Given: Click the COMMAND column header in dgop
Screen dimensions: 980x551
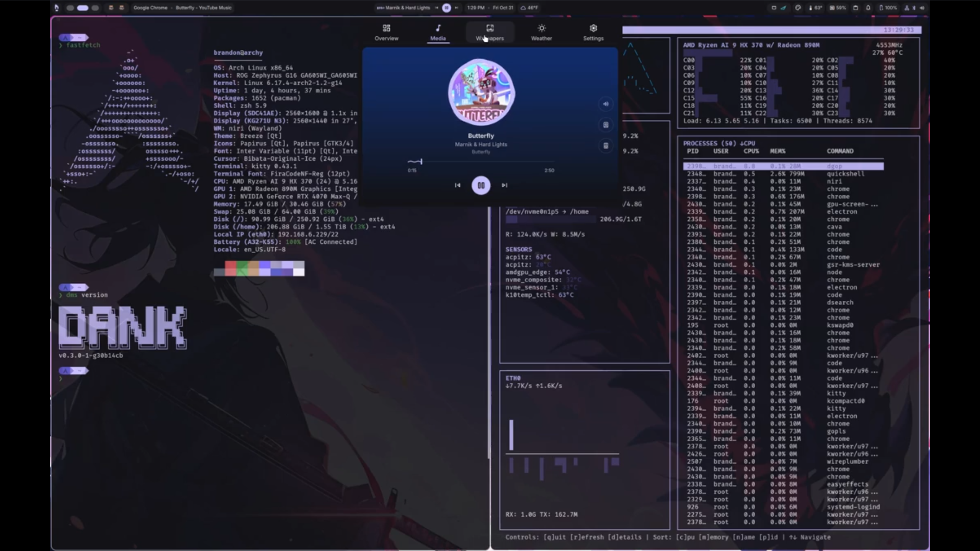Looking at the screenshot, I should coord(840,151).
